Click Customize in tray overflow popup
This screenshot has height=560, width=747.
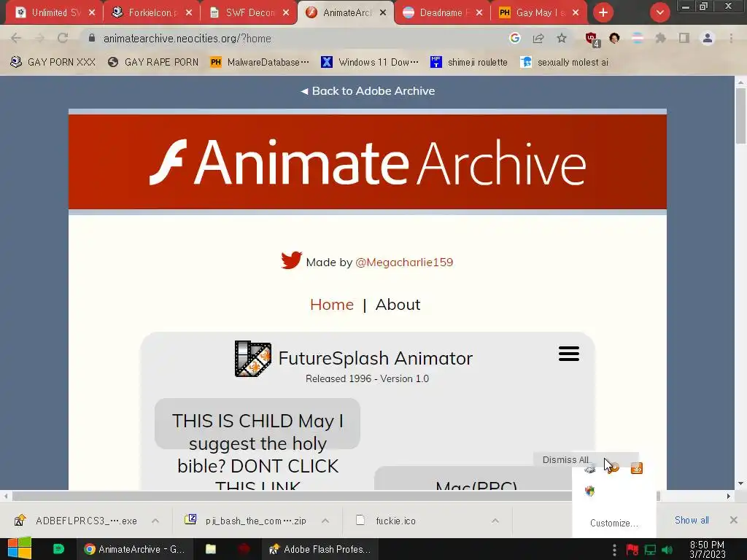[x=614, y=523]
